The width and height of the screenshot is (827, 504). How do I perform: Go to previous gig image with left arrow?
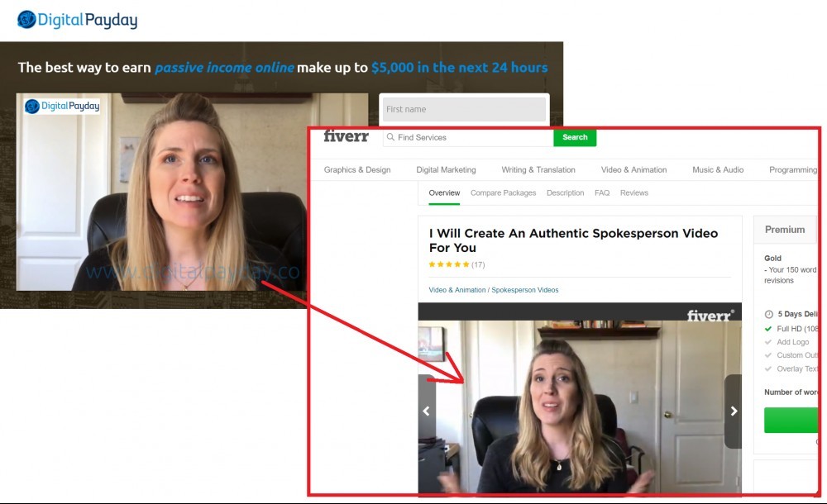coord(427,411)
